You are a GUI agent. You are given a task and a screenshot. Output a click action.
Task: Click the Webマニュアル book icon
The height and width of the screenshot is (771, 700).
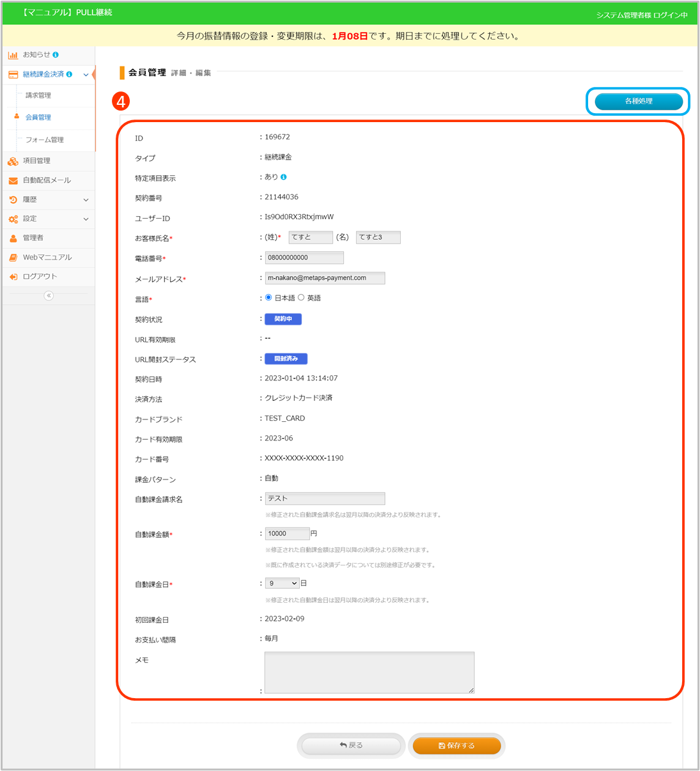(x=13, y=258)
